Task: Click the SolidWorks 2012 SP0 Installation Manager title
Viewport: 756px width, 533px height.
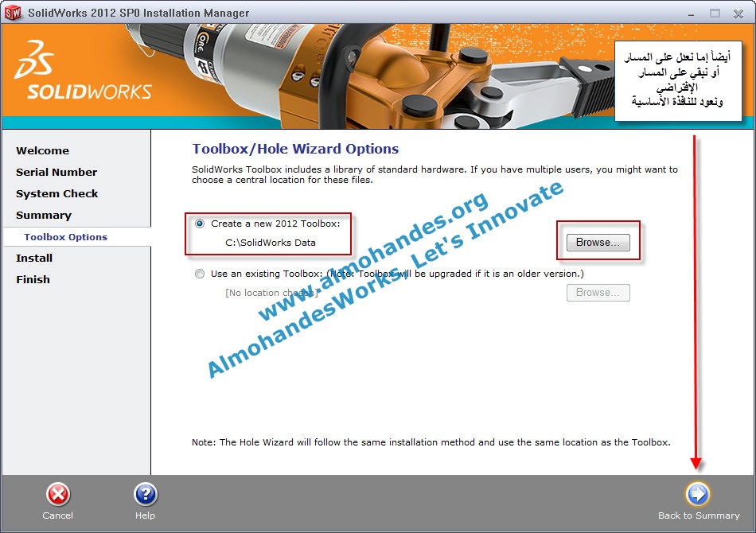Action: click(x=138, y=13)
